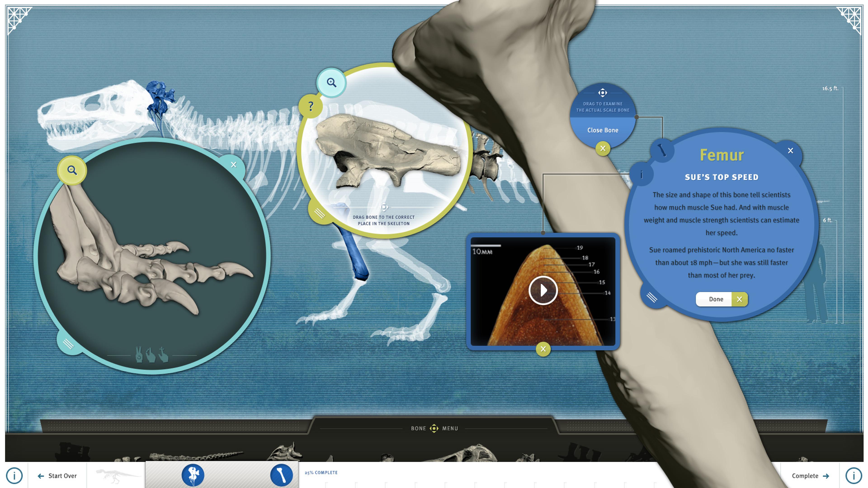Play the bone cross-section video
The width and height of the screenshot is (868, 488).
click(543, 290)
